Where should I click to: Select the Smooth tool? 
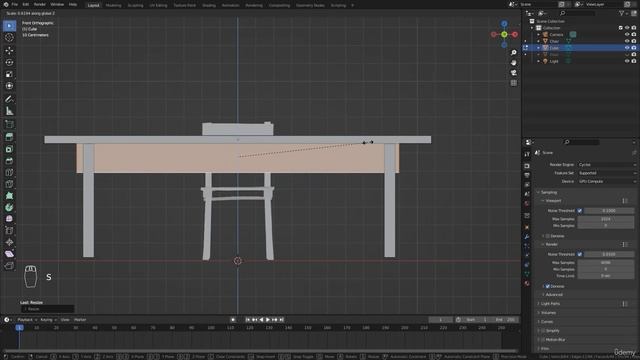click(9, 219)
